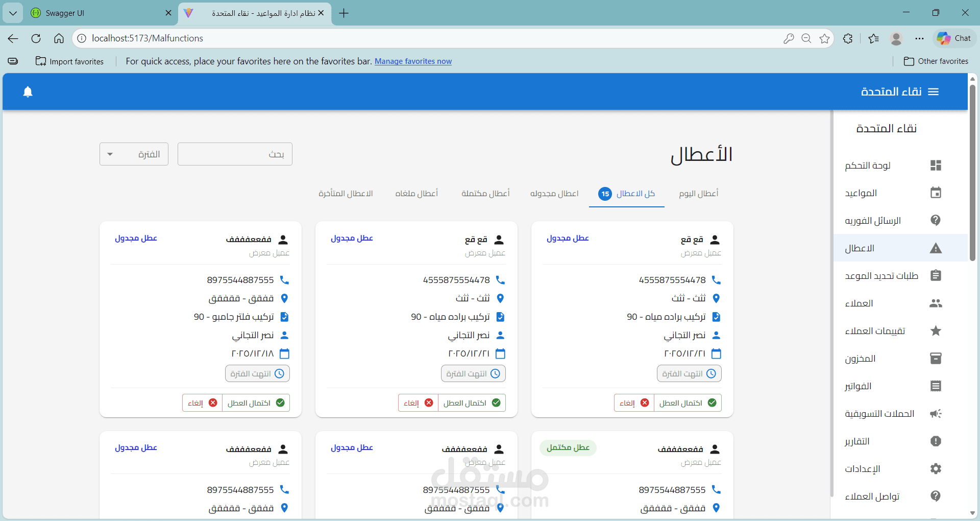Switch to أعطال ملغاه tab

(x=416, y=194)
